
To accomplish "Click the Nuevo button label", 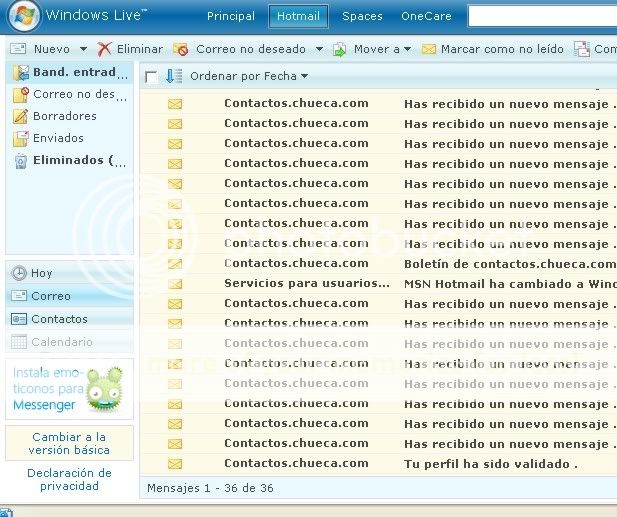I will pyautogui.click(x=52, y=49).
